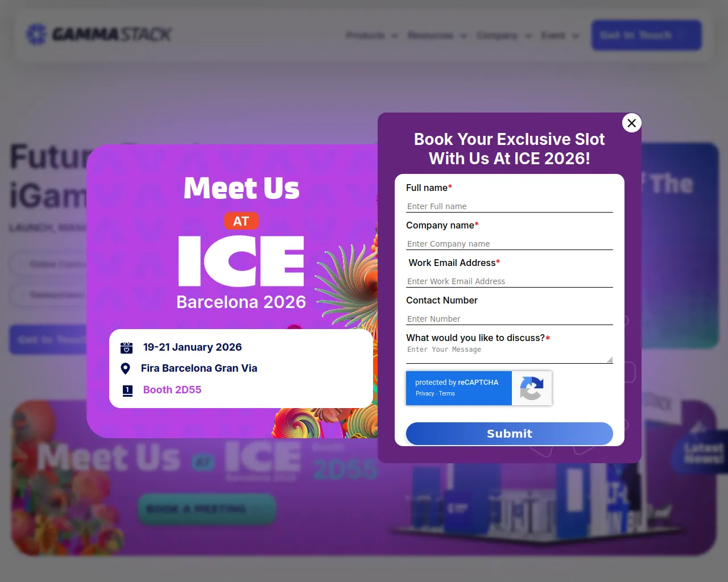Viewport: 728px width, 582px height.
Task: Click the orange AT badge above ICE
Action: click(241, 221)
